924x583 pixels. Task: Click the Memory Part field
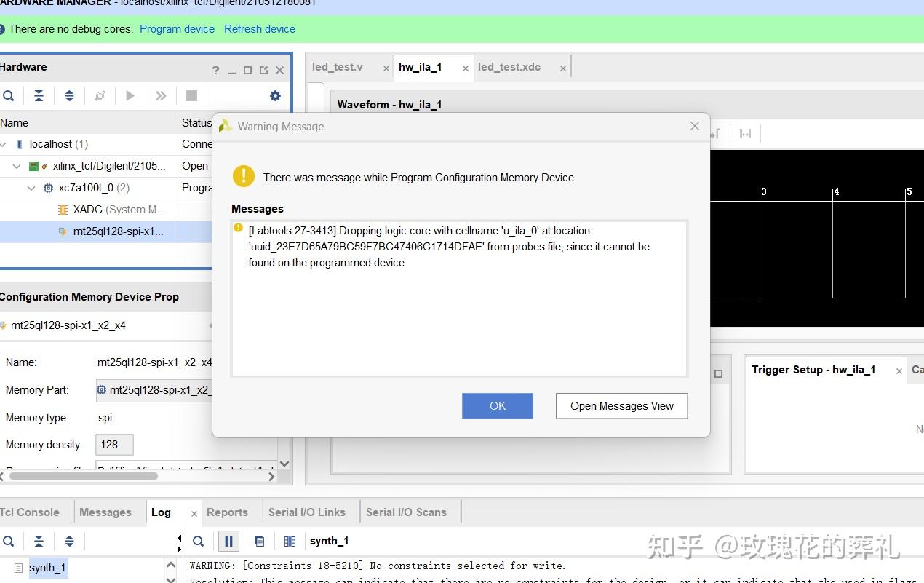click(154, 390)
